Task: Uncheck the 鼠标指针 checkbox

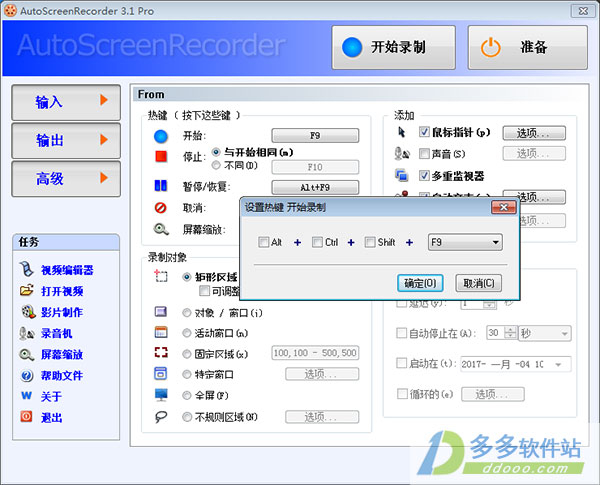Action: [x=424, y=132]
